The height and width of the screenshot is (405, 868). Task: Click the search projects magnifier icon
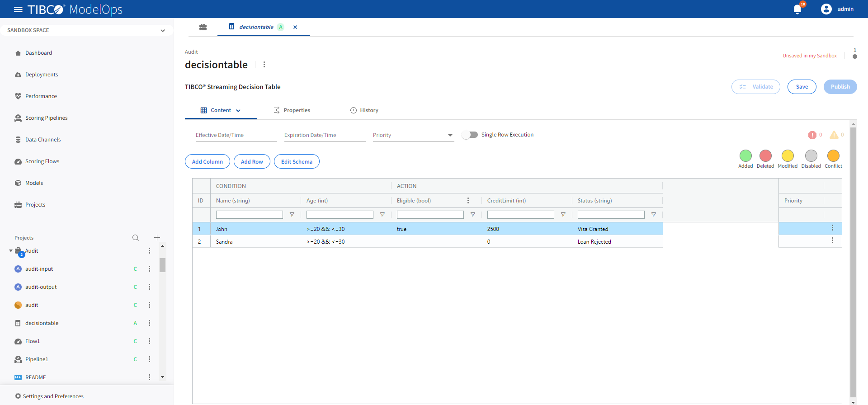point(136,238)
